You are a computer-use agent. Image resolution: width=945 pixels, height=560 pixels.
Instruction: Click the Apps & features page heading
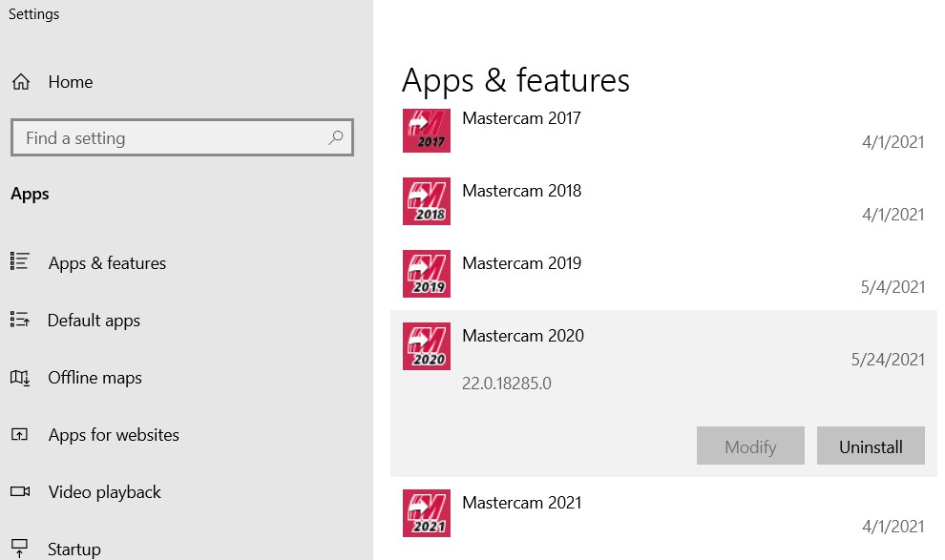[x=515, y=81]
